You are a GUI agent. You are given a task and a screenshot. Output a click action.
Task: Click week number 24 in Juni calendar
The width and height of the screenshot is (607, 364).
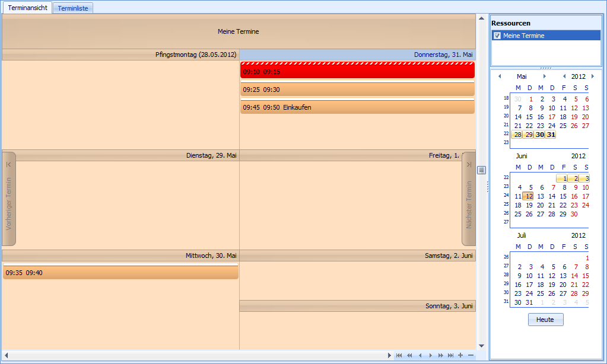click(506, 195)
